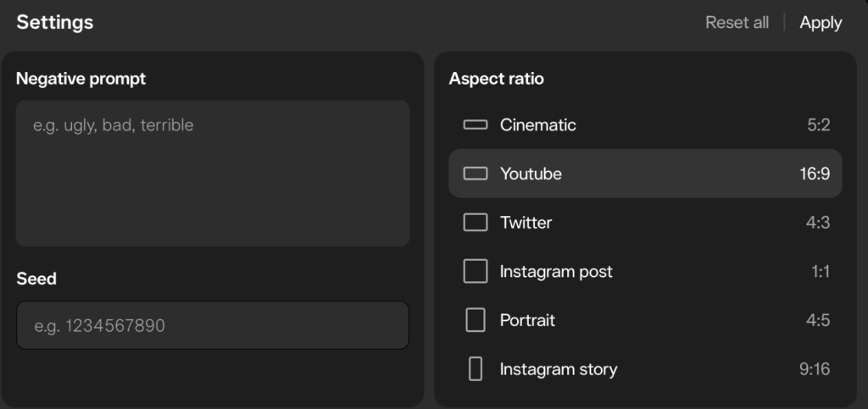Focus the Negative prompt text area
This screenshot has height=409, width=868.
[212, 174]
